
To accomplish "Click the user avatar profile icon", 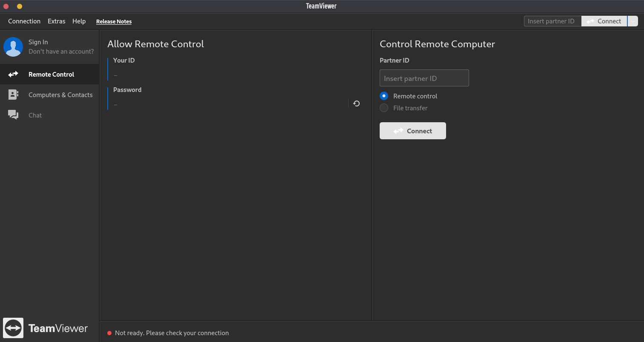I will click(x=13, y=47).
